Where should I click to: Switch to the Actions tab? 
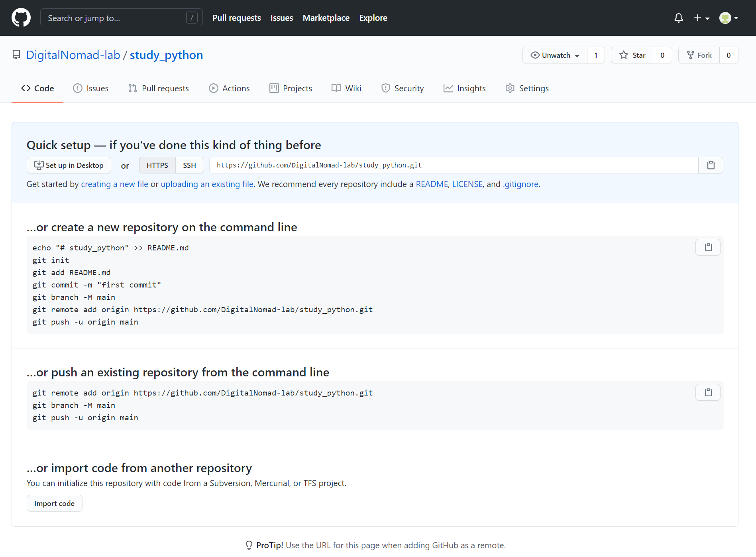click(x=229, y=89)
